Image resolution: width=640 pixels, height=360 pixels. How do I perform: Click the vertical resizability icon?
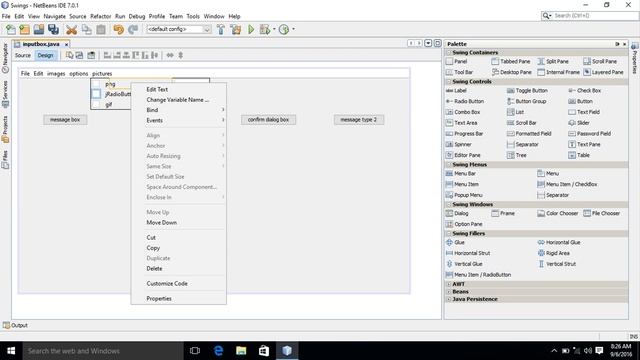click(x=180, y=55)
